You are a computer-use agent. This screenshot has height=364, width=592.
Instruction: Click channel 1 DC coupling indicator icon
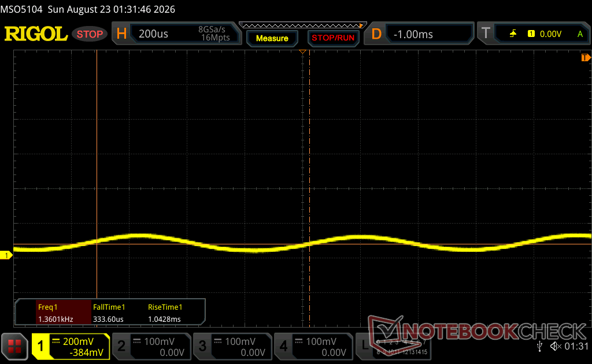coord(56,341)
